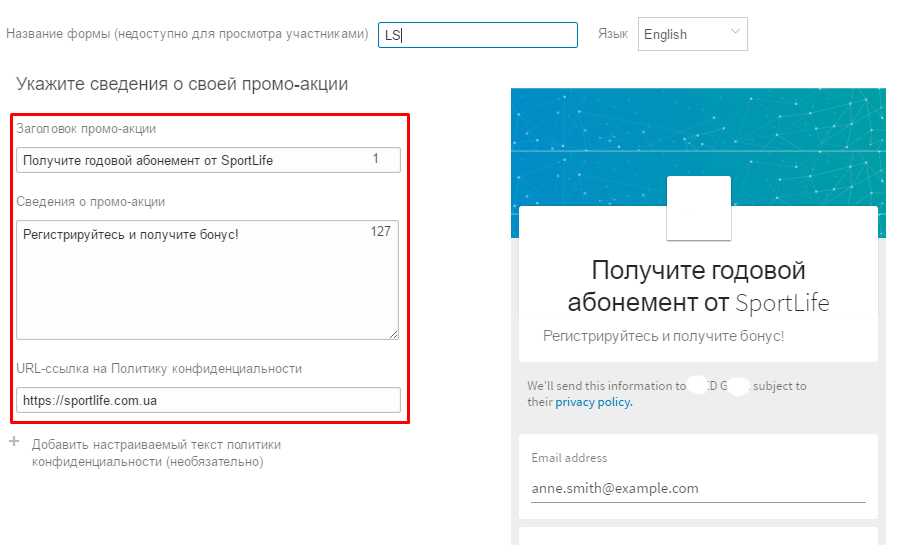This screenshot has width=908, height=545.
Task: Click preview text 'Регистрируйтесь и получите бонус!'
Action: [664, 336]
